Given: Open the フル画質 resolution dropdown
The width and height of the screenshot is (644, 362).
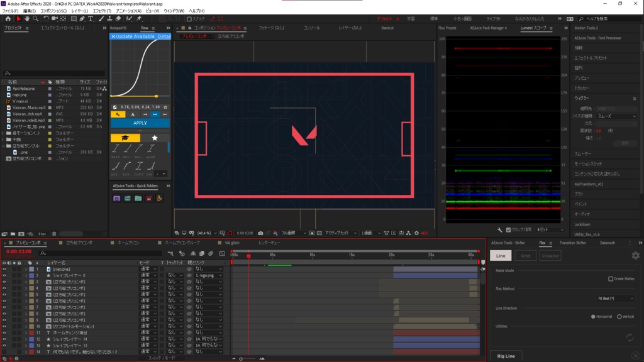Looking at the screenshot, I should [293, 233].
